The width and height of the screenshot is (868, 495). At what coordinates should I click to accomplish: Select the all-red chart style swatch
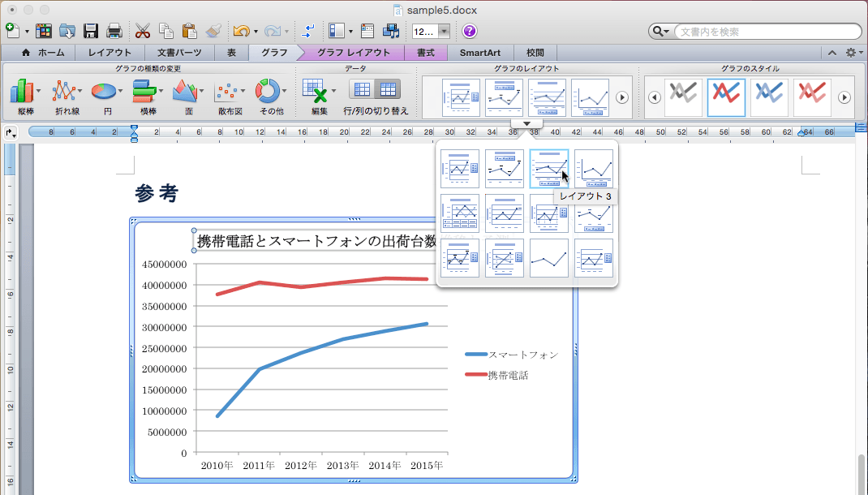(x=812, y=97)
